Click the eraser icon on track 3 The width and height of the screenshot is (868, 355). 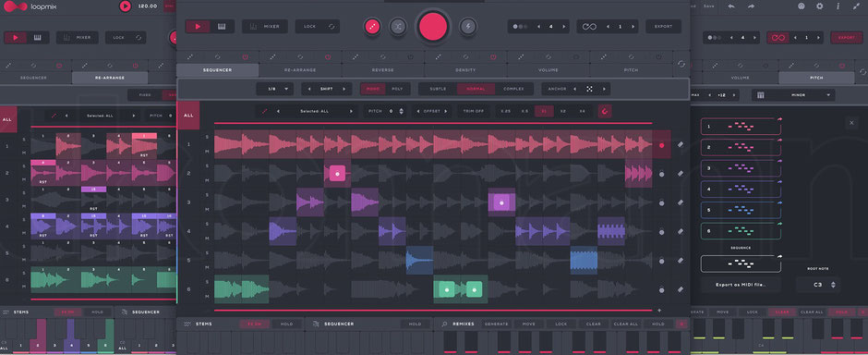(x=681, y=202)
